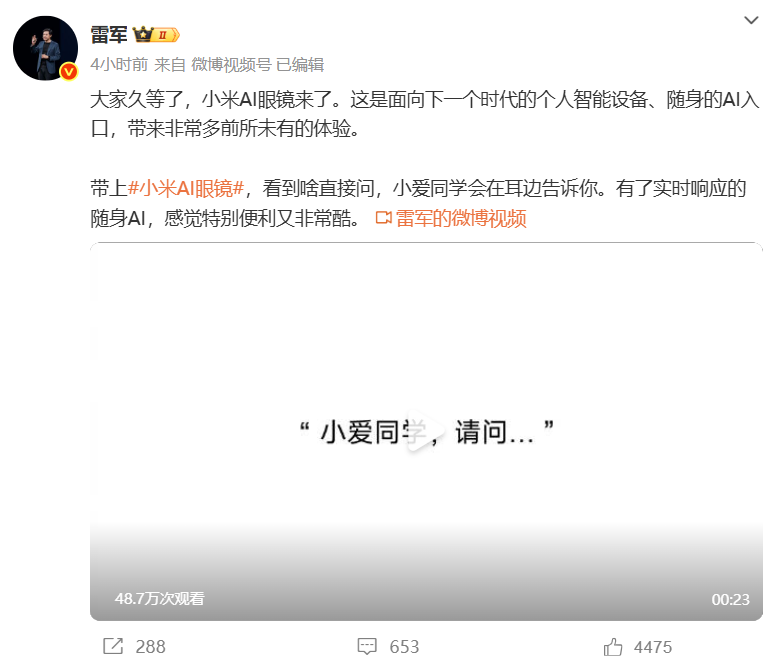Play the video with center play button
The width and height of the screenshot is (767, 663).
(426, 431)
